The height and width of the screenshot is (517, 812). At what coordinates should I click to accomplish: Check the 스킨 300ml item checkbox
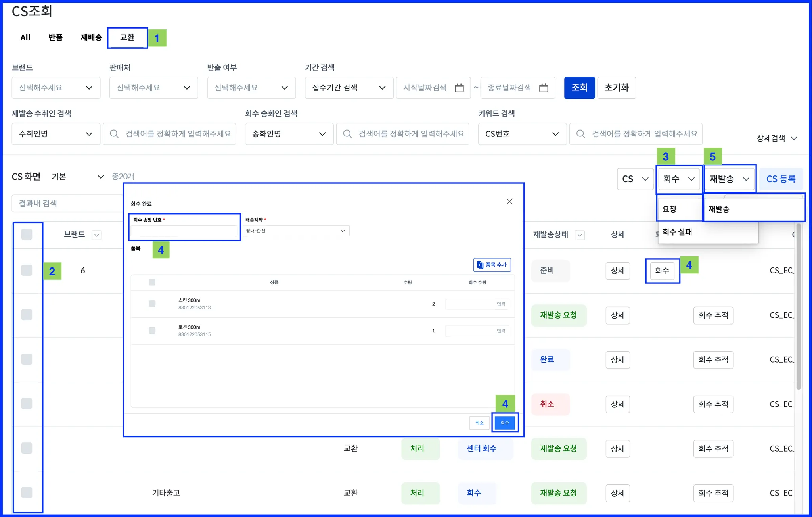click(x=152, y=304)
